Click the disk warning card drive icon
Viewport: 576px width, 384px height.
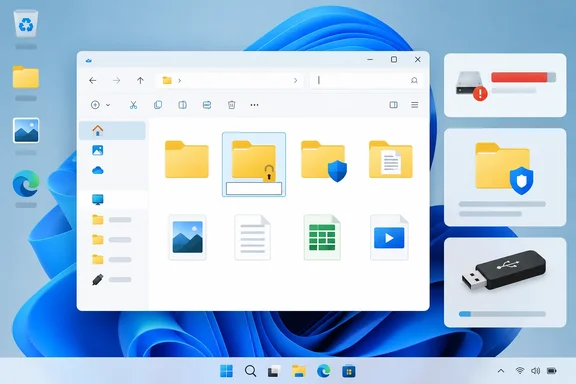click(x=471, y=85)
